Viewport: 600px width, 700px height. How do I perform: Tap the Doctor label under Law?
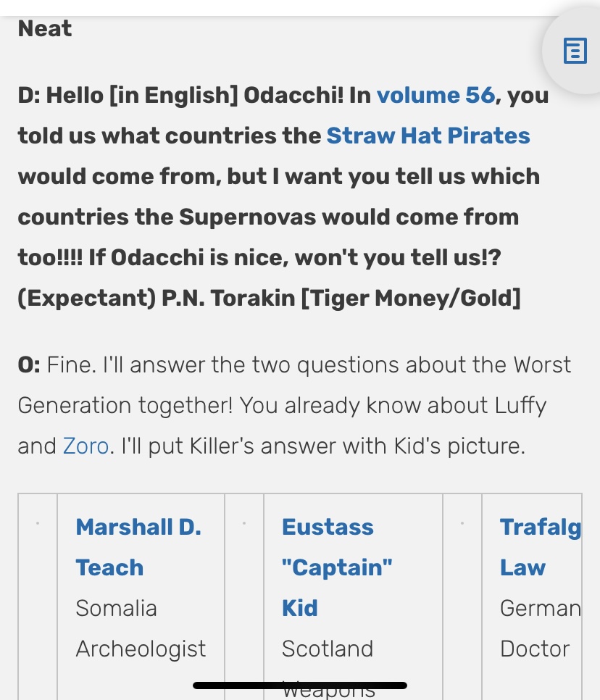point(535,649)
